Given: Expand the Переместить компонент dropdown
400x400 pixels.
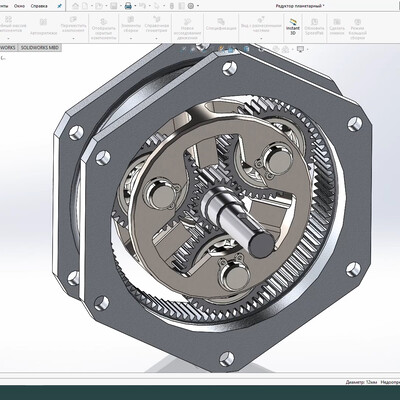Looking at the screenshot, I should click(x=73, y=38).
